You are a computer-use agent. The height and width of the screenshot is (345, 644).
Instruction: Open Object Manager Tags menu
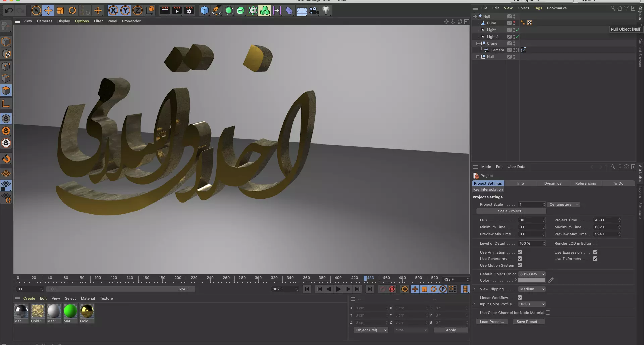538,8
